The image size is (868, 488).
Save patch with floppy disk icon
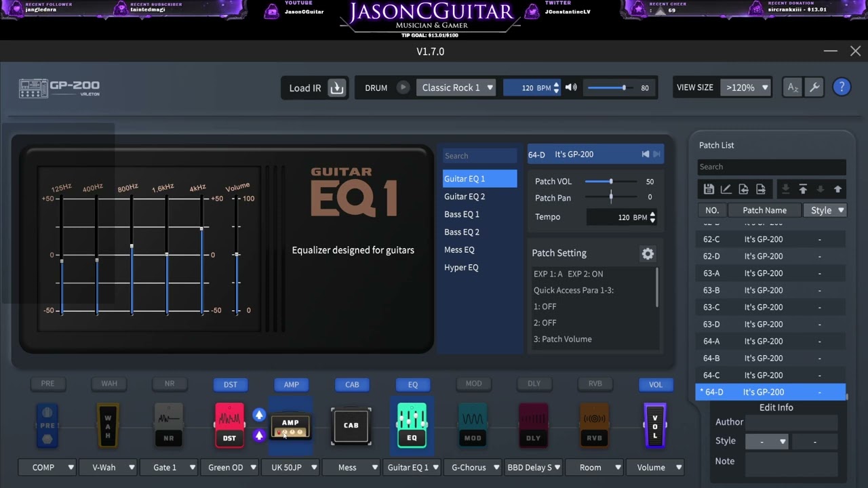(709, 189)
